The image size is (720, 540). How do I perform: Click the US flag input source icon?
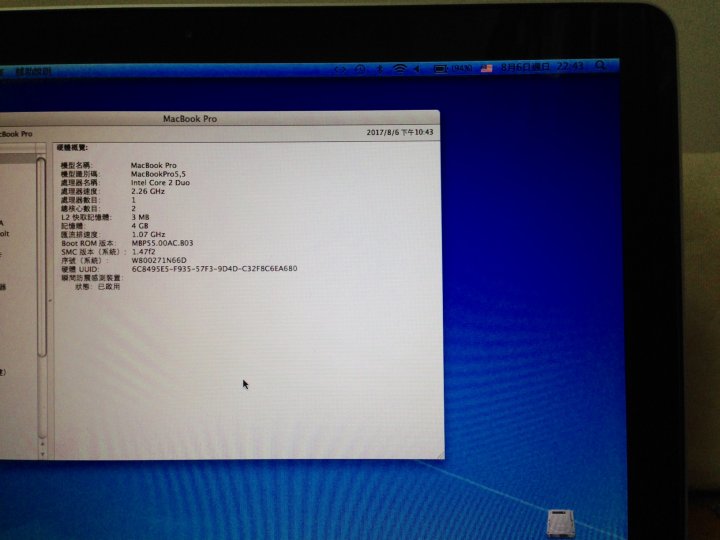click(486, 68)
